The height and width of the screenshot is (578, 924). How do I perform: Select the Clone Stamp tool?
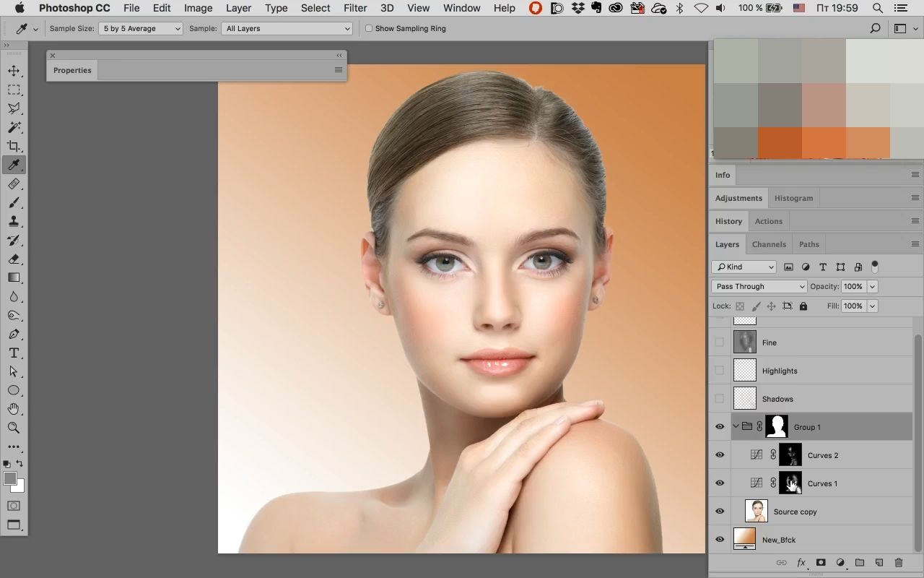pyautogui.click(x=14, y=222)
